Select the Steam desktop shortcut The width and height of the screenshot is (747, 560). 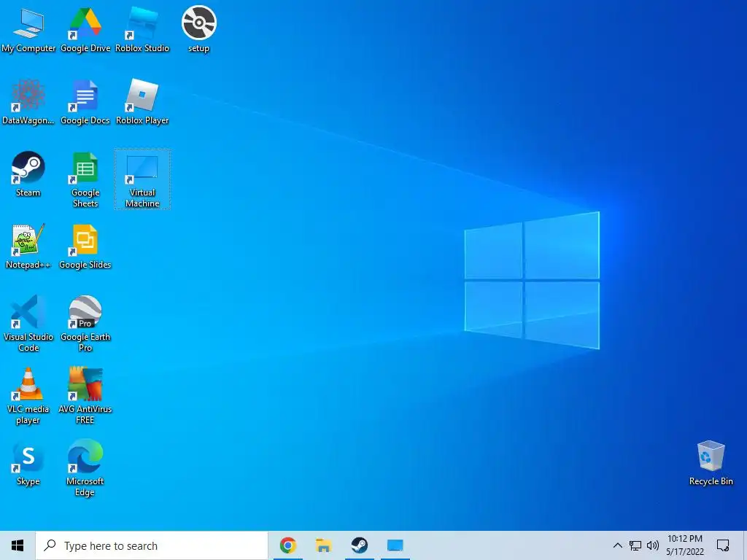(x=28, y=174)
